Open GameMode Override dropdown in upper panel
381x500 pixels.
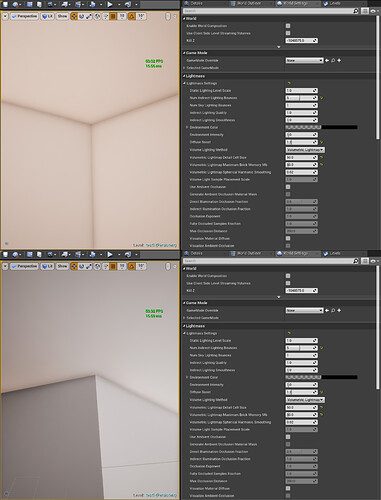(304, 60)
